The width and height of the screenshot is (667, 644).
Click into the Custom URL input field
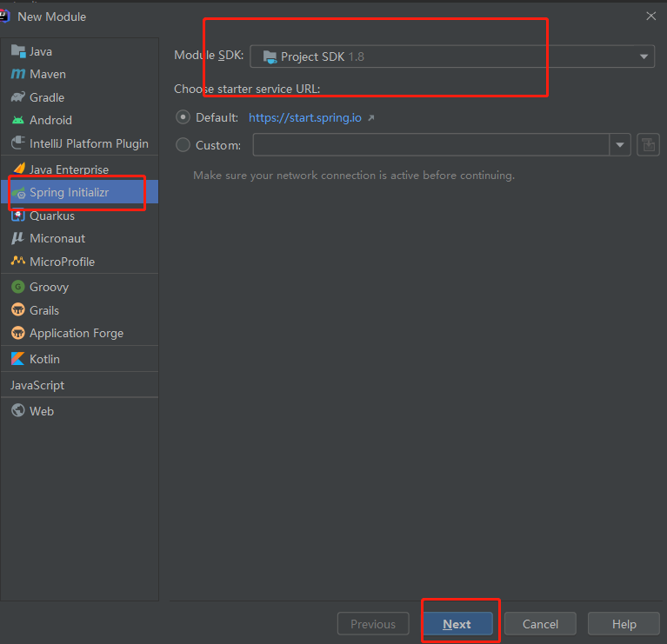click(431, 145)
